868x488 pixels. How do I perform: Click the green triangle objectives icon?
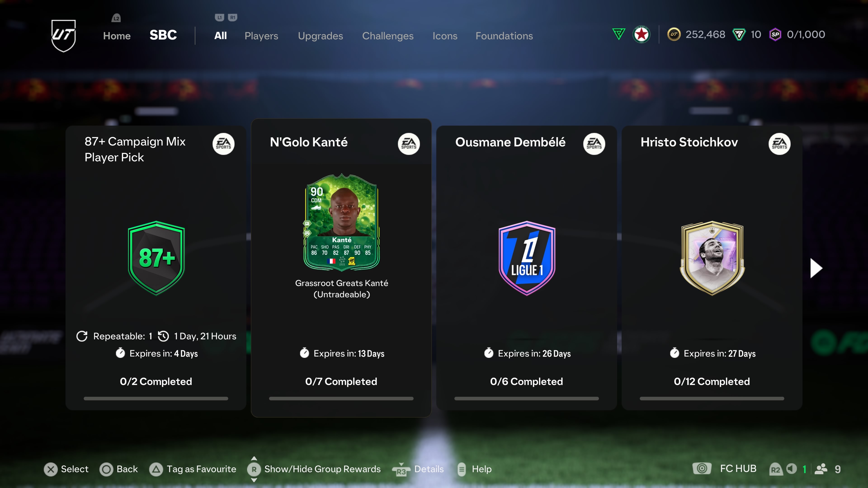coord(619,34)
